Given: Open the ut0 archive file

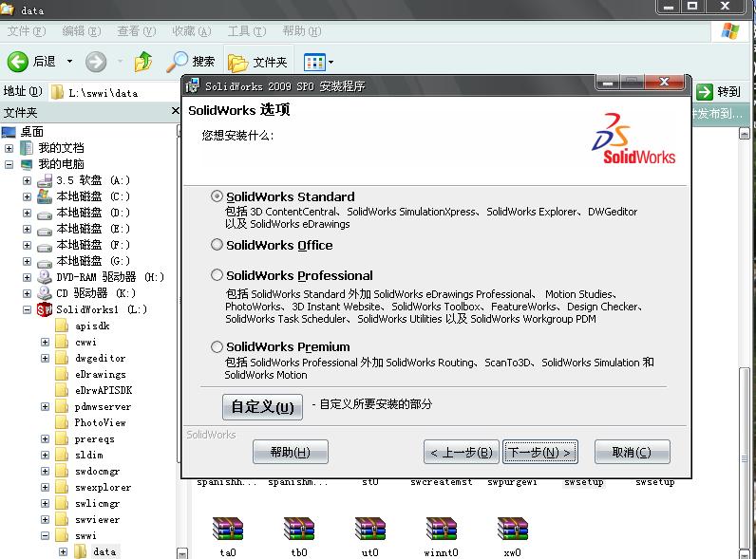Looking at the screenshot, I should [x=369, y=537].
